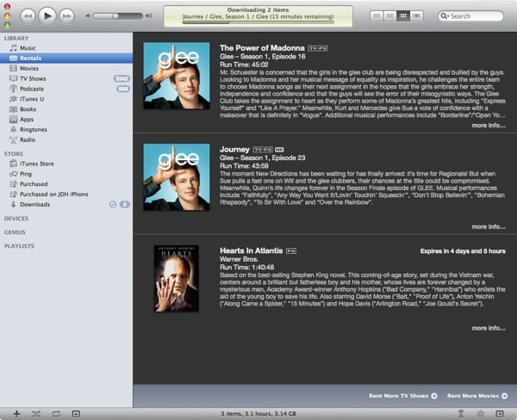Select Rentals in the sidebar
The image size is (517, 420).
(x=66, y=59)
